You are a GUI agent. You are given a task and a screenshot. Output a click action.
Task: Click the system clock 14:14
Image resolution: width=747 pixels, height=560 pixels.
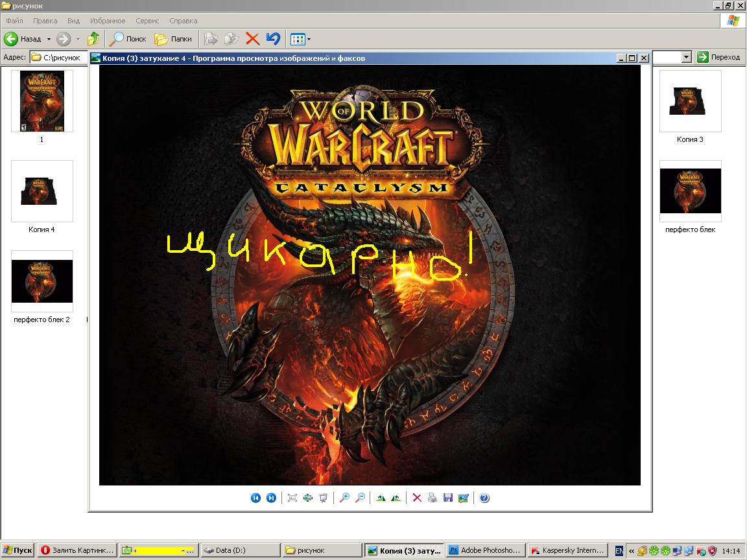731,551
